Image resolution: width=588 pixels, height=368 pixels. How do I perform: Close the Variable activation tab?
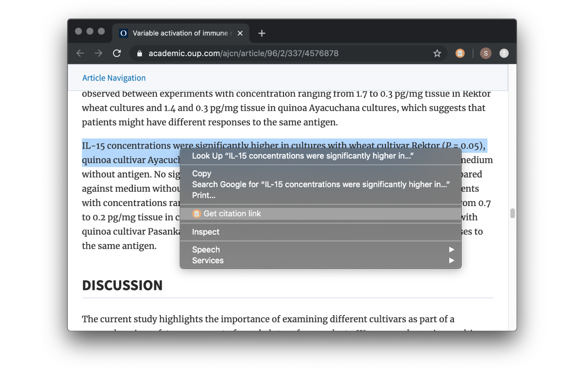[x=240, y=33]
